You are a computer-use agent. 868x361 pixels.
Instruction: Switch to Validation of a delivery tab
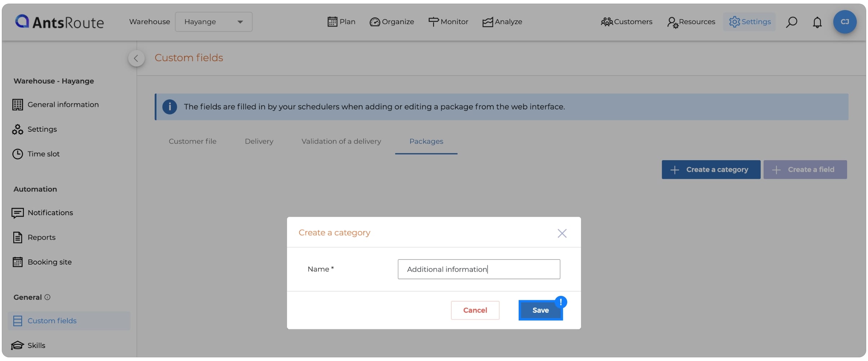[x=341, y=141]
